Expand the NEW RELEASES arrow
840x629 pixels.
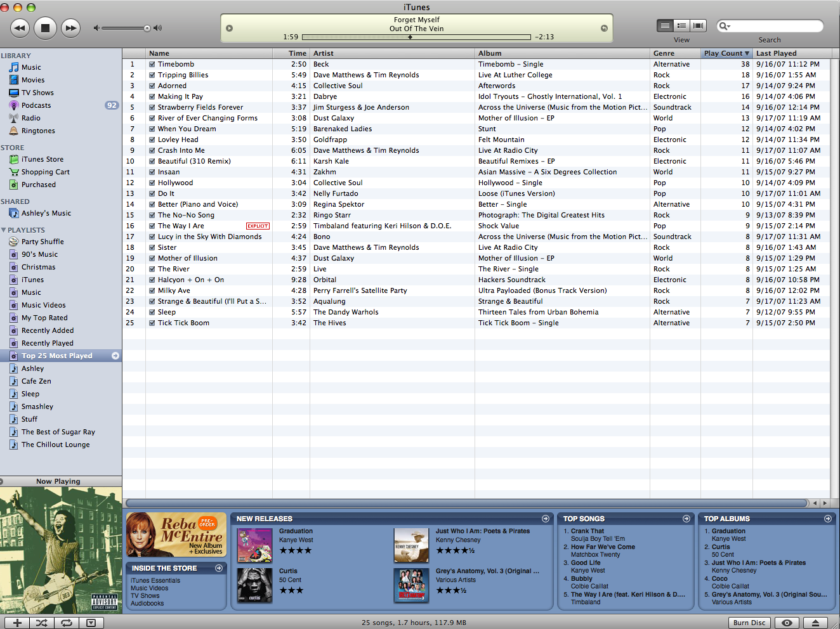coord(546,519)
